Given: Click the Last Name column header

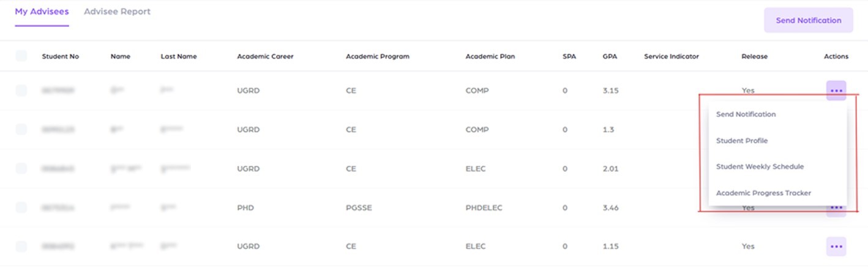Looking at the screenshot, I should point(178,56).
